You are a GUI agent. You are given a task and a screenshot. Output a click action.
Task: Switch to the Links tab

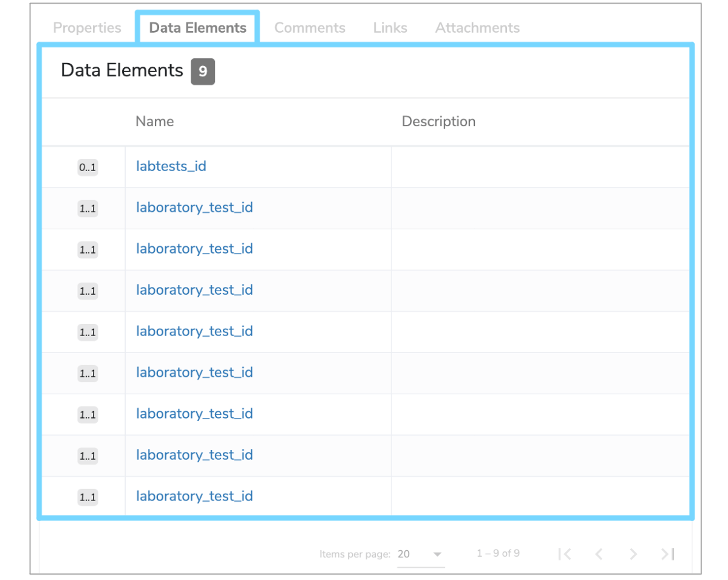tap(390, 27)
